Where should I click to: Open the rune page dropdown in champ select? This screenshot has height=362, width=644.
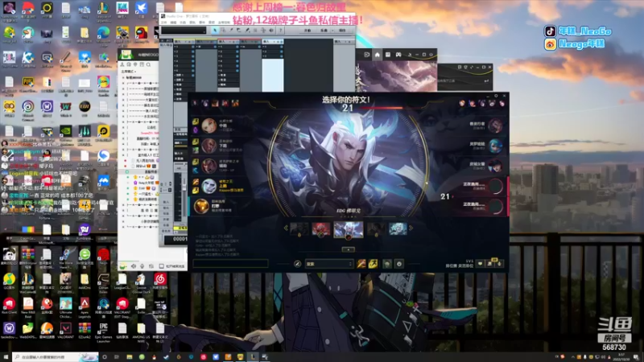point(329,264)
